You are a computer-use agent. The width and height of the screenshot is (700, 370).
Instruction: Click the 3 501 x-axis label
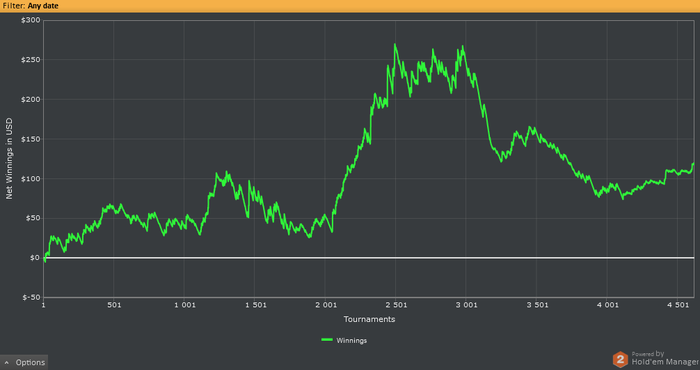click(537, 305)
